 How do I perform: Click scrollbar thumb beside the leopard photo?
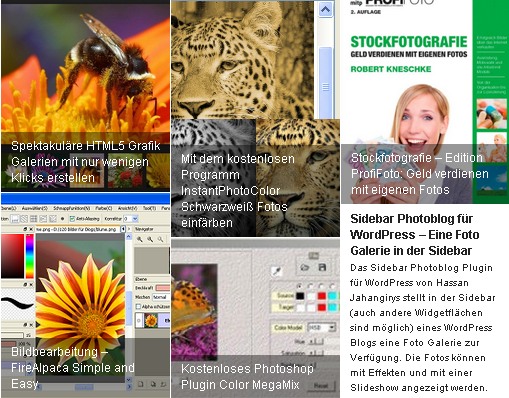point(325,82)
